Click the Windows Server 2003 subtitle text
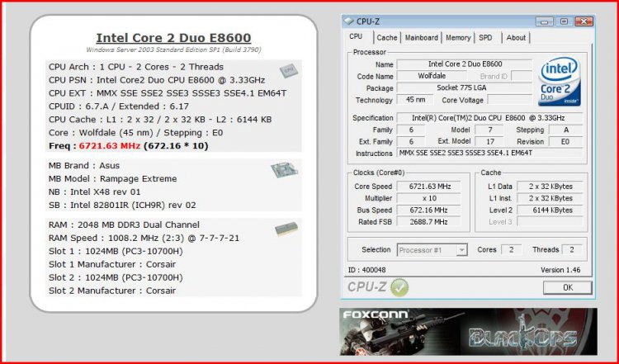The image size is (619, 364). click(x=173, y=50)
